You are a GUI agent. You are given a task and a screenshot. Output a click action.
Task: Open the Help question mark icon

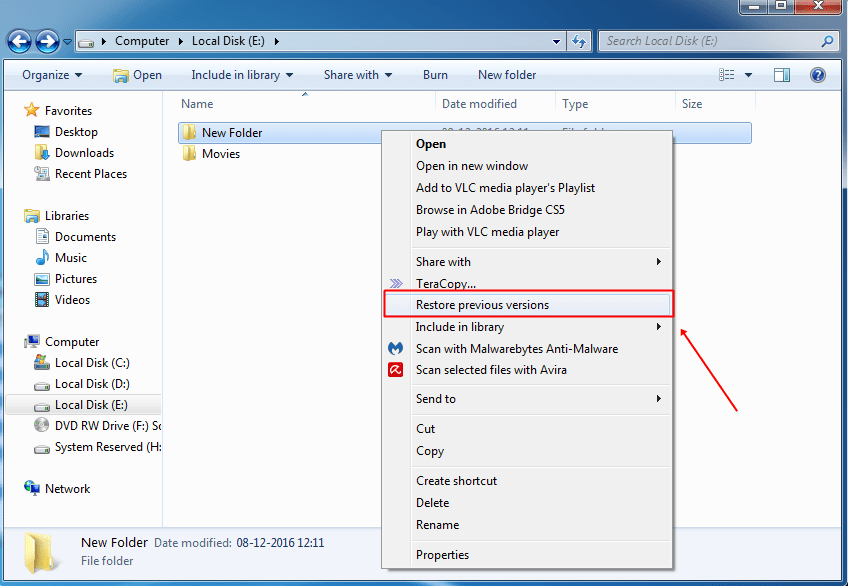[x=817, y=74]
